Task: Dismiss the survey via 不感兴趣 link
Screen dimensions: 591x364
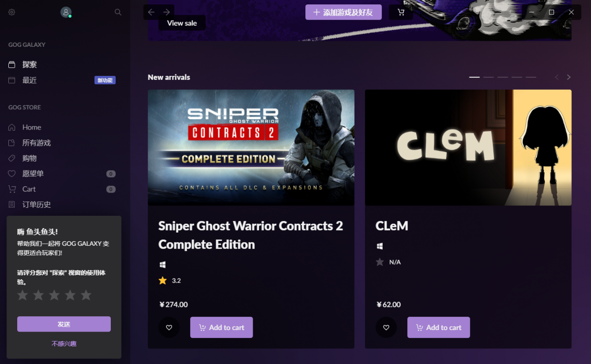Action: [x=64, y=343]
